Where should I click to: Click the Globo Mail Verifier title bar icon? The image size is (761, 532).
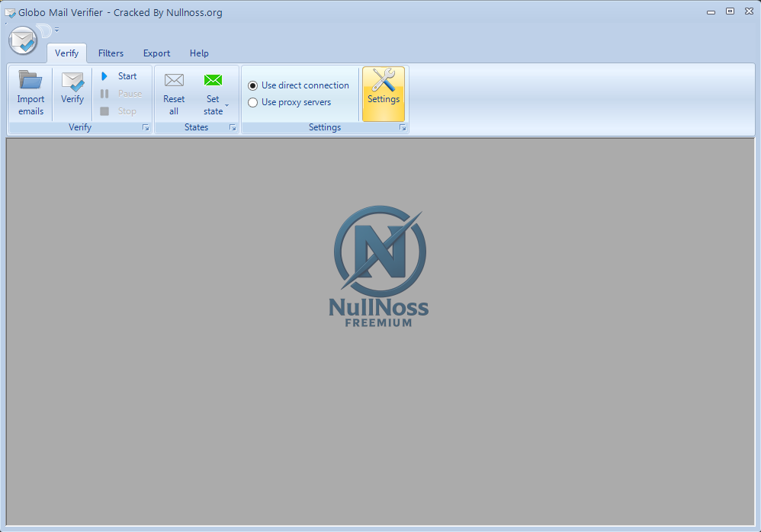point(11,11)
